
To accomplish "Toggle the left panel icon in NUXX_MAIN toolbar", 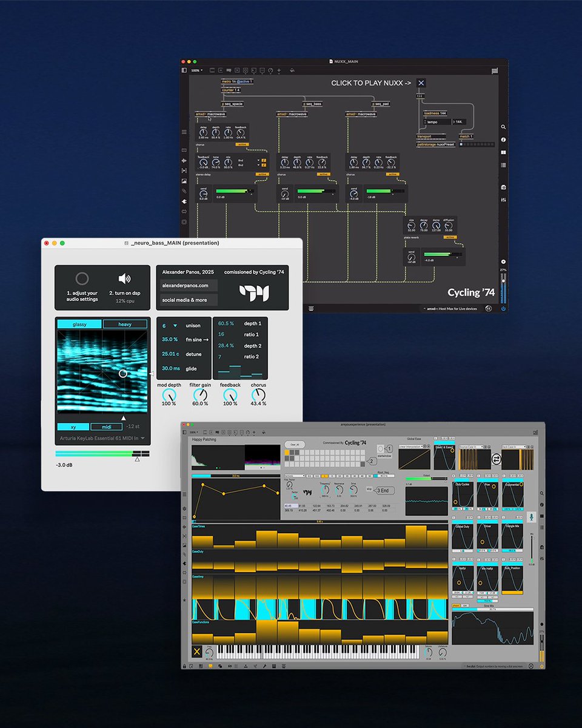I will click(x=184, y=70).
